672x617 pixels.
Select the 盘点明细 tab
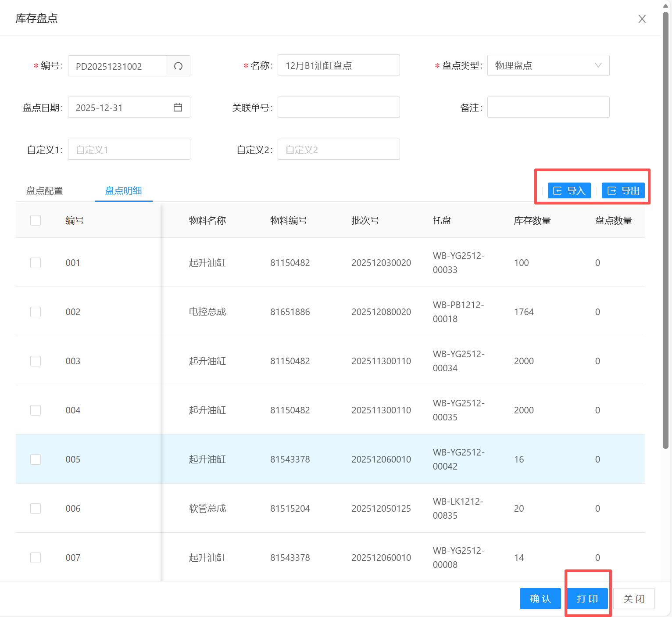[x=123, y=191]
